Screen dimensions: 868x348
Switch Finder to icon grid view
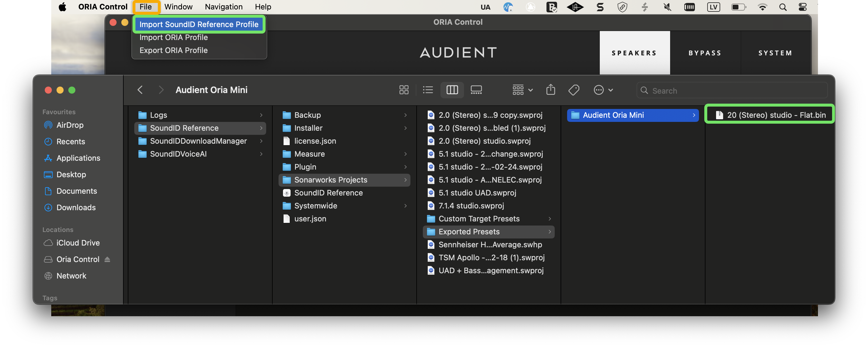tap(404, 90)
